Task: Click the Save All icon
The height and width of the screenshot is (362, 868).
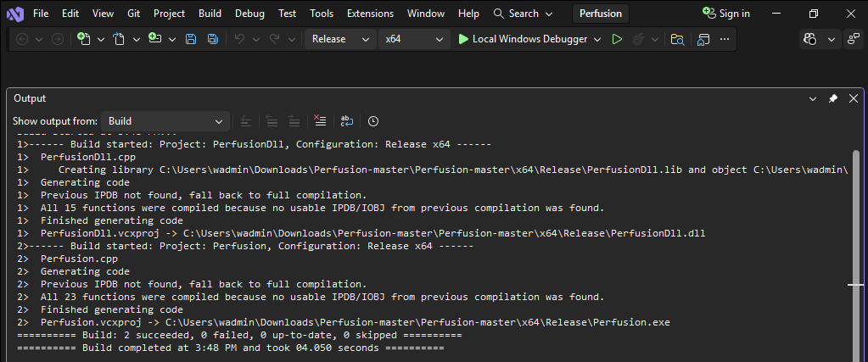Action: (x=213, y=39)
